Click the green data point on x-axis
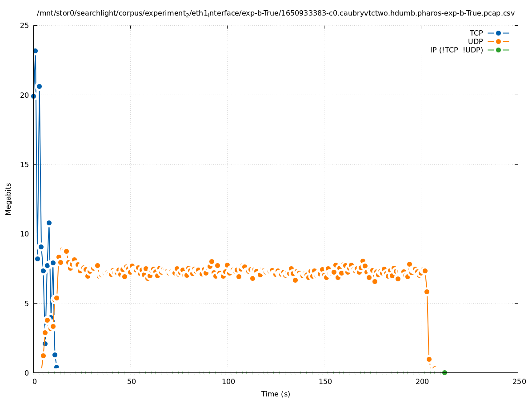532x400 pixels. (444, 372)
